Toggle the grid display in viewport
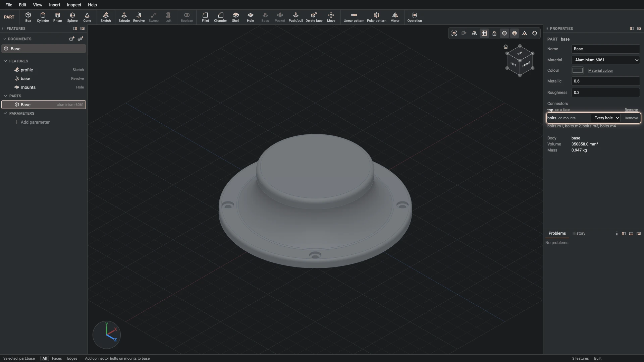Image resolution: width=644 pixels, height=362 pixels. (x=484, y=33)
